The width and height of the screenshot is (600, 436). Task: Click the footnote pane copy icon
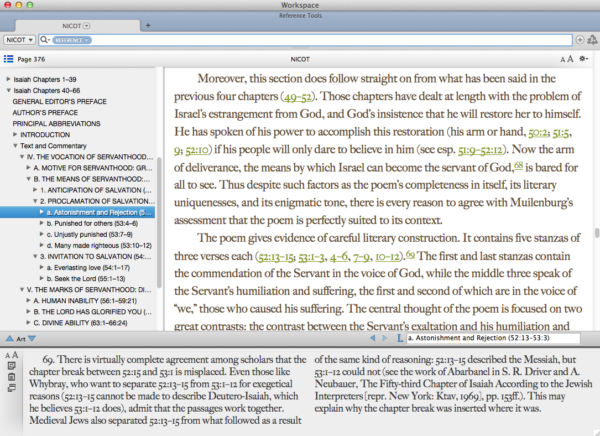tap(11, 377)
